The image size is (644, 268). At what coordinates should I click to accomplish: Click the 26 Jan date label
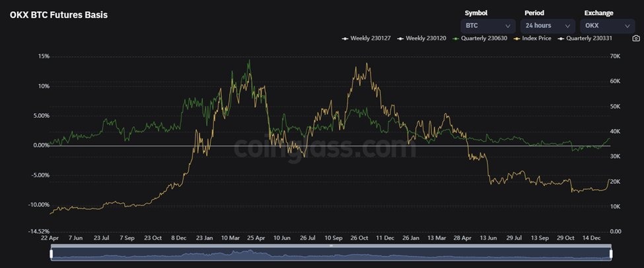(411, 238)
